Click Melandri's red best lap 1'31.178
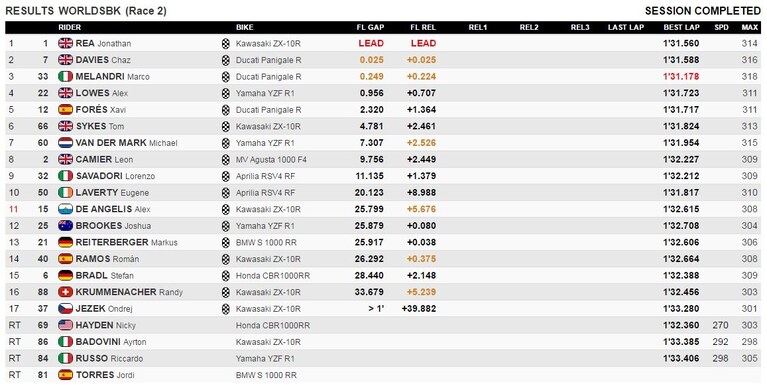This screenshot has width=767, height=392. (x=681, y=77)
